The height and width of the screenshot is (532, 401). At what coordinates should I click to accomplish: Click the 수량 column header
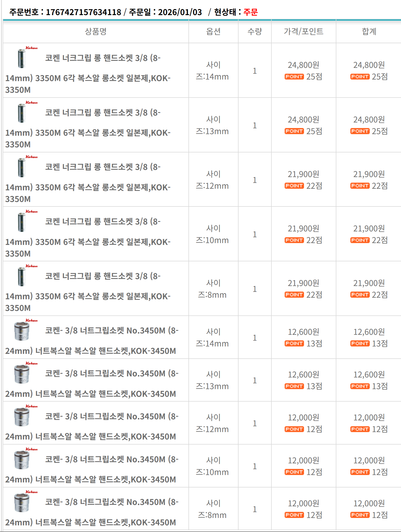pos(255,32)
